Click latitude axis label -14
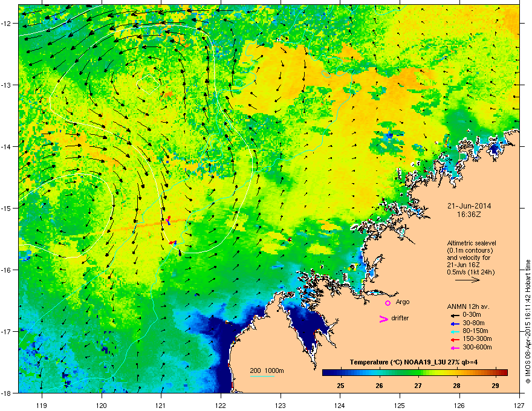Screen dimensions: 532x411 pos(7,146)
